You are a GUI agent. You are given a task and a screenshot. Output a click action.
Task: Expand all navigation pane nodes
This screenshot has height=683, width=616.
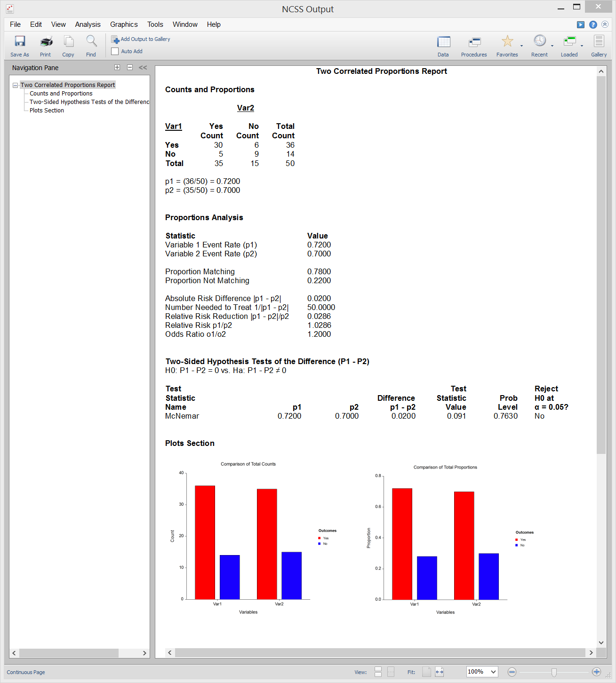117,67
